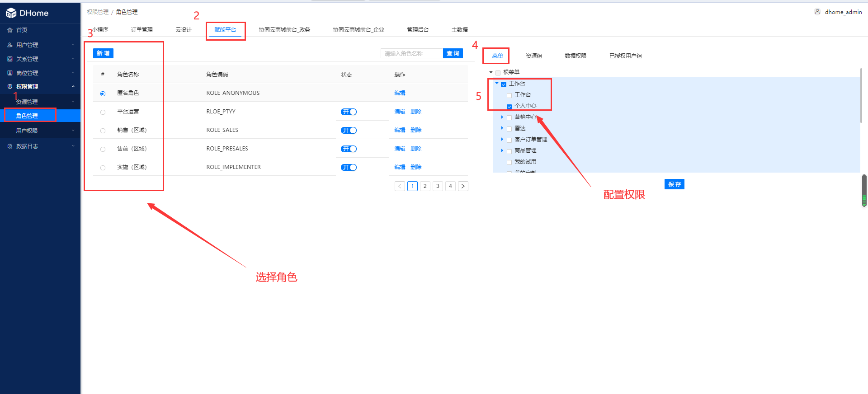Image resolution: width=868 pixels, height=394 pixels.
Task: Go to next page arrow
Action: tap(463, 186)
